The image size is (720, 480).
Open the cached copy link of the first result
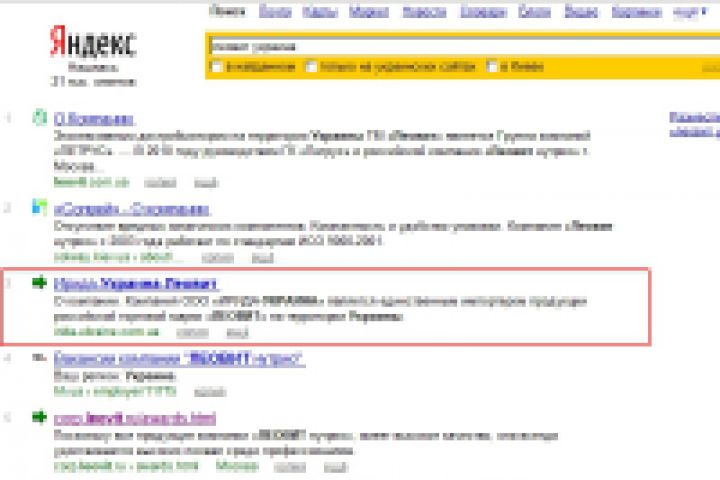tap(160, 183)
